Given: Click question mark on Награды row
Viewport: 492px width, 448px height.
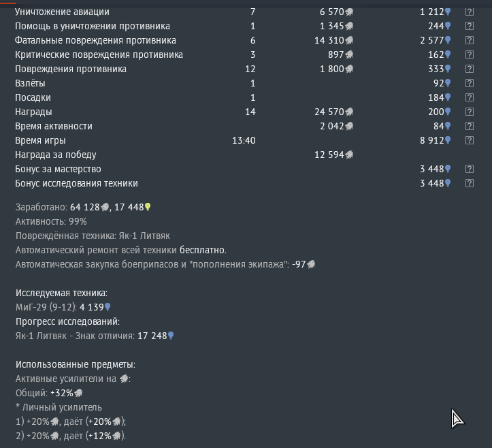Looking at the screenshot, I should pos(469,112).
